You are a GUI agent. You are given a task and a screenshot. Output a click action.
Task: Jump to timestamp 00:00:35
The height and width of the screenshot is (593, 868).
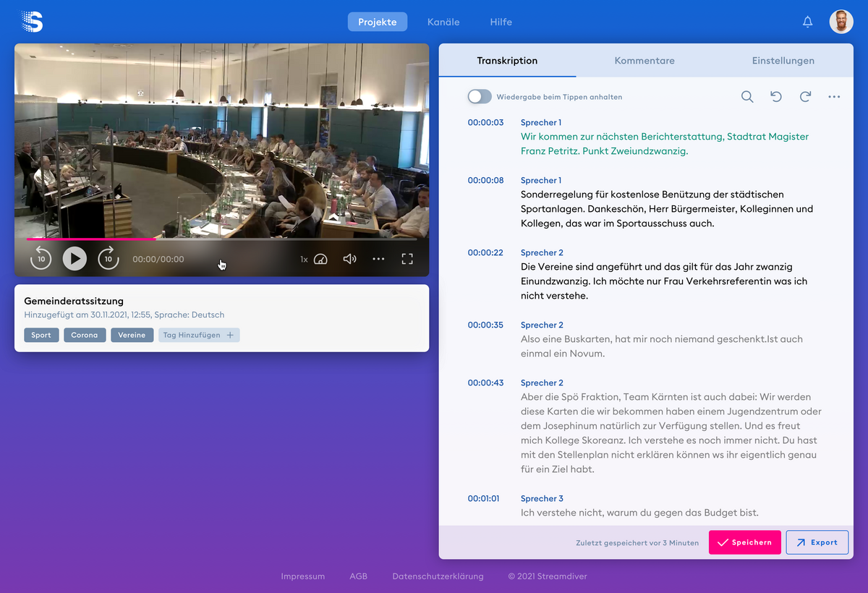point(485,325)
